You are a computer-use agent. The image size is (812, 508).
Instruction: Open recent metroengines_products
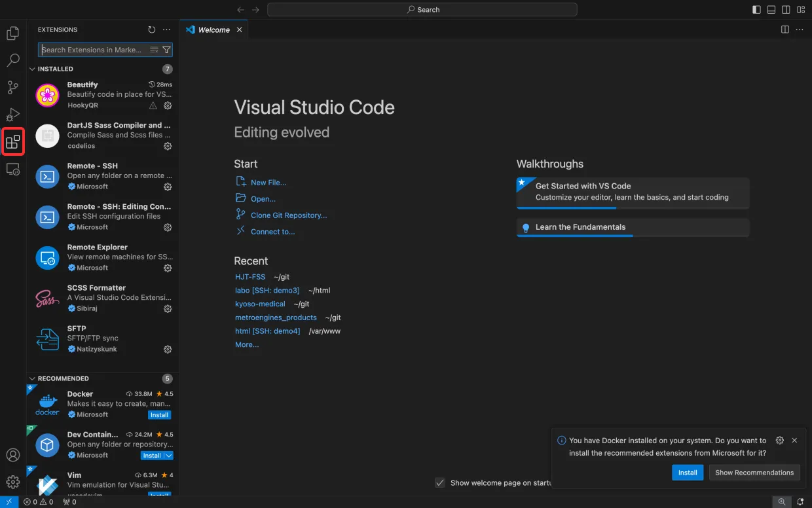[x=276, y=317]
